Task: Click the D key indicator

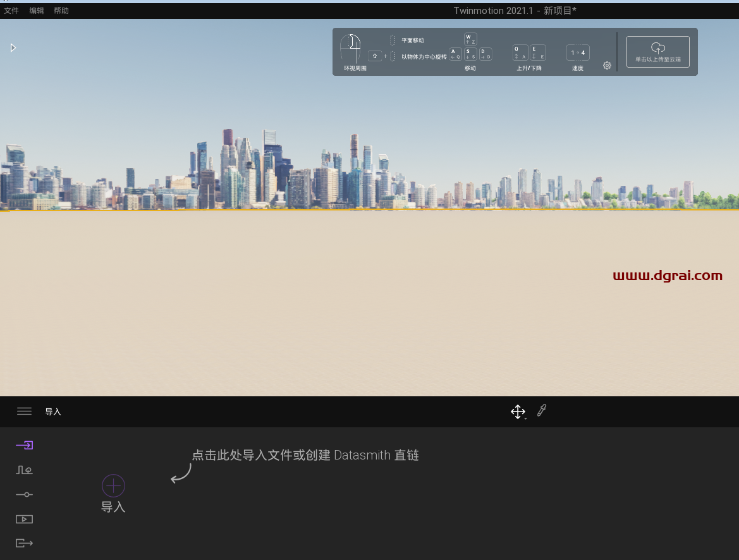Action: 486,54
